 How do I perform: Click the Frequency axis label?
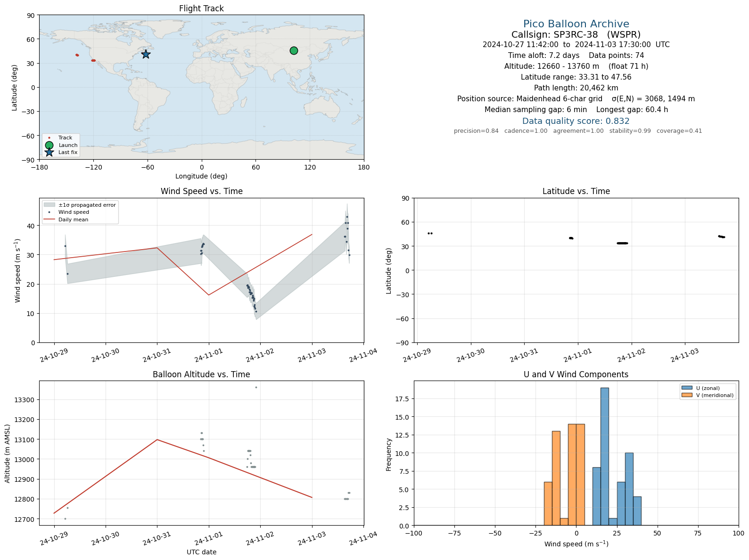(389, 454)
